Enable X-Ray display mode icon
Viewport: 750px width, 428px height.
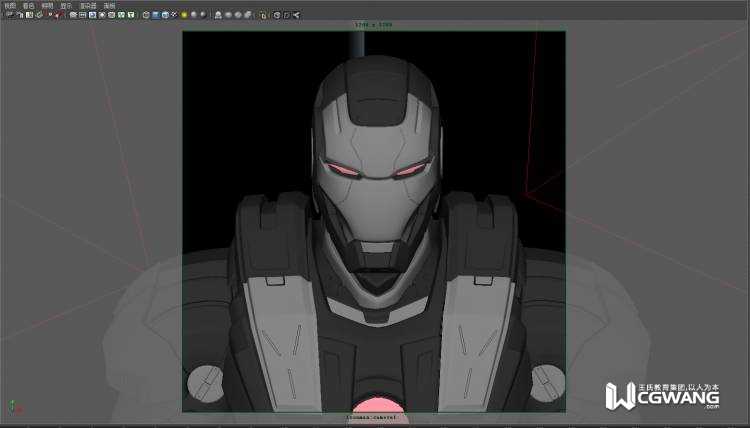228,15
